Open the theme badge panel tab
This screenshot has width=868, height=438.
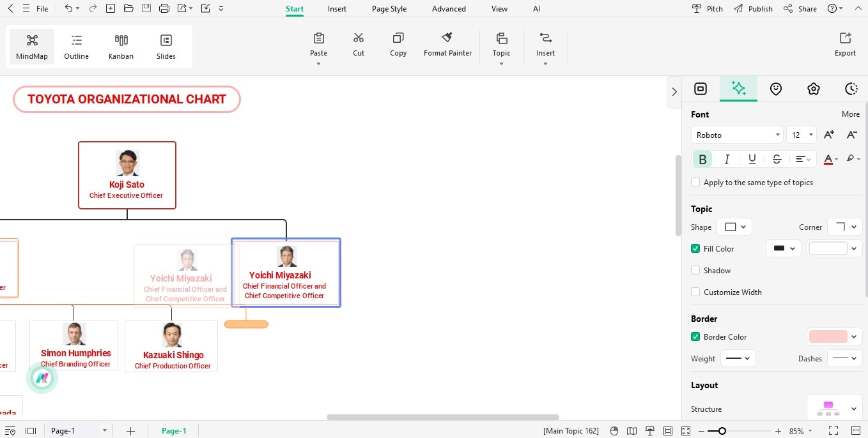coord(813,89)
